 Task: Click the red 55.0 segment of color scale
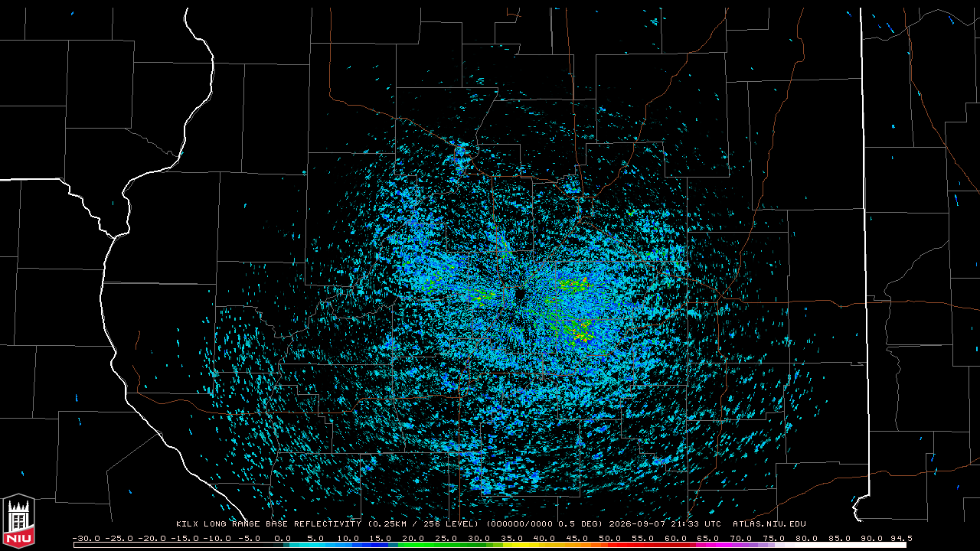coord(643,545)
